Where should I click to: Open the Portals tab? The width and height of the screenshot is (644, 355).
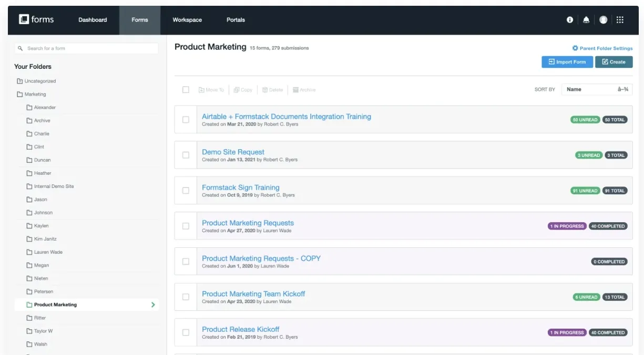(x=236, y=20)
